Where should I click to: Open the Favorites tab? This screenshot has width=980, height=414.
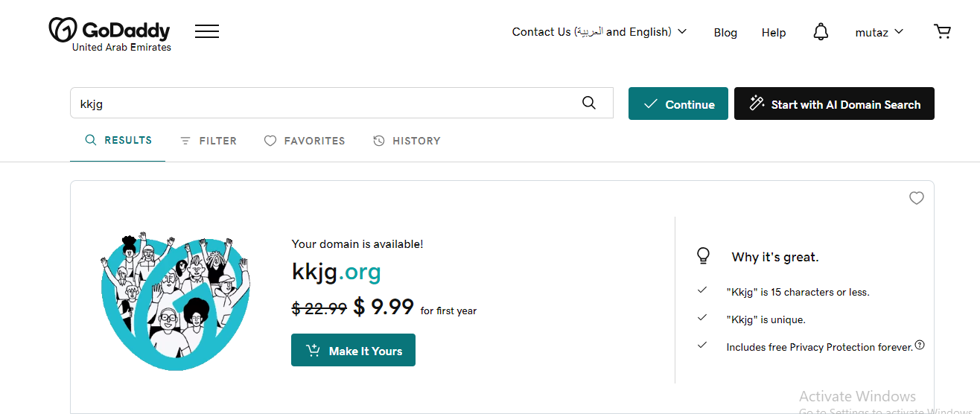point(305,141)
